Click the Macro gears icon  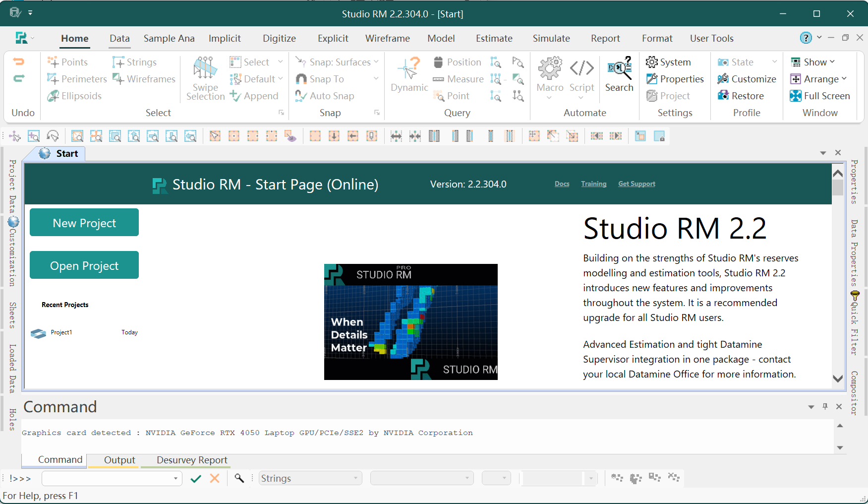pyautogui.click(x=550, y=68)
